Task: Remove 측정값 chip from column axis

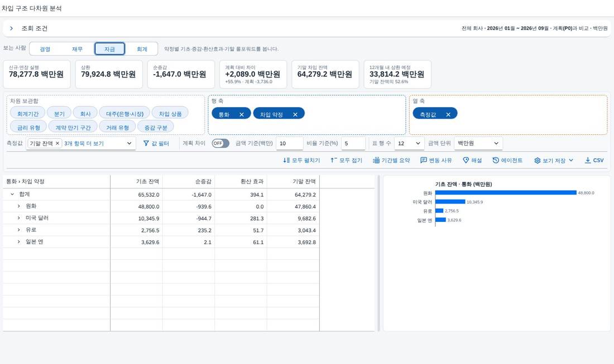Action: 448,114
